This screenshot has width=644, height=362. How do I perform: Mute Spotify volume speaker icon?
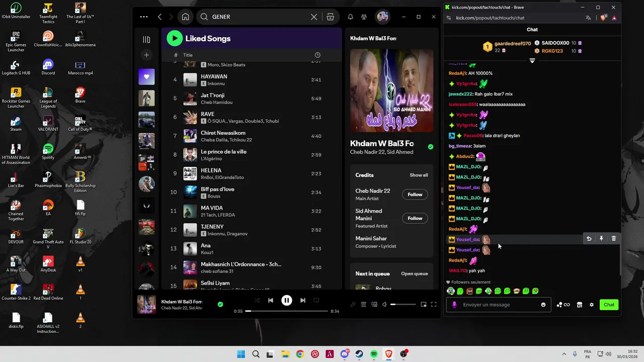tap(384, 304)
